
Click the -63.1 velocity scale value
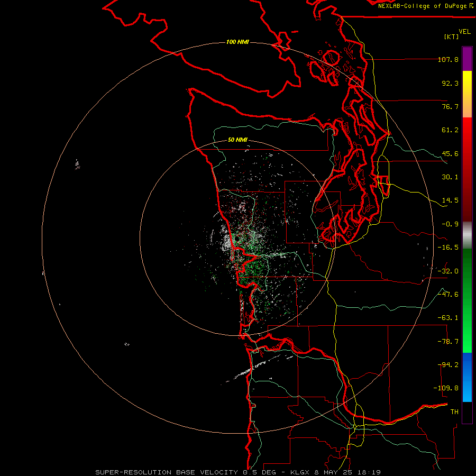448,318
